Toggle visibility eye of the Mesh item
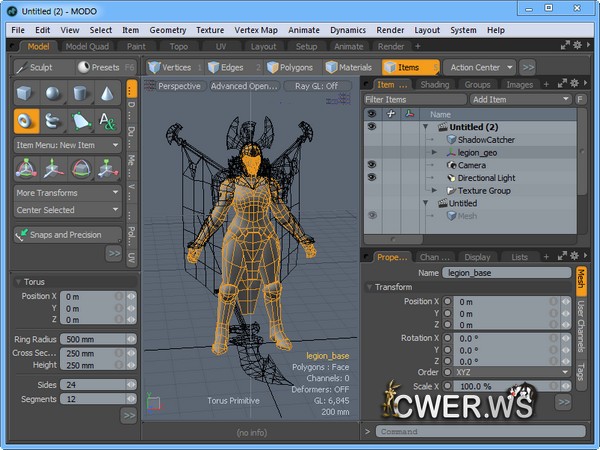Screen dimensions: 600x450 pyautogui.click(x=371, y=216)
